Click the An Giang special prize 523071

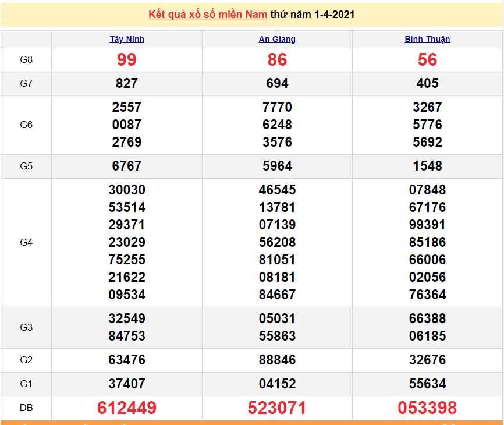pos(277,408)
